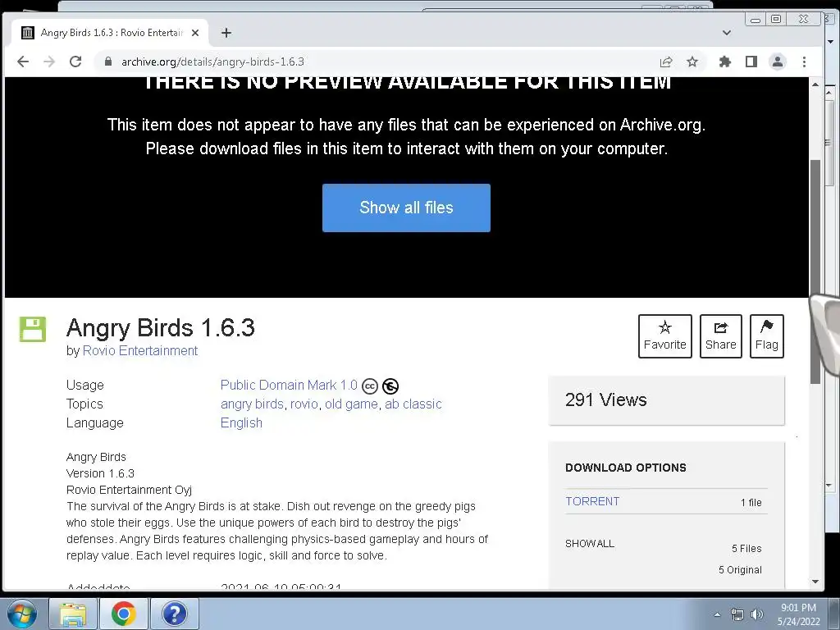Open the Public Domain Mark 1.0 link
This screenshot has height=630, width=840.
(x=289, y=386)
